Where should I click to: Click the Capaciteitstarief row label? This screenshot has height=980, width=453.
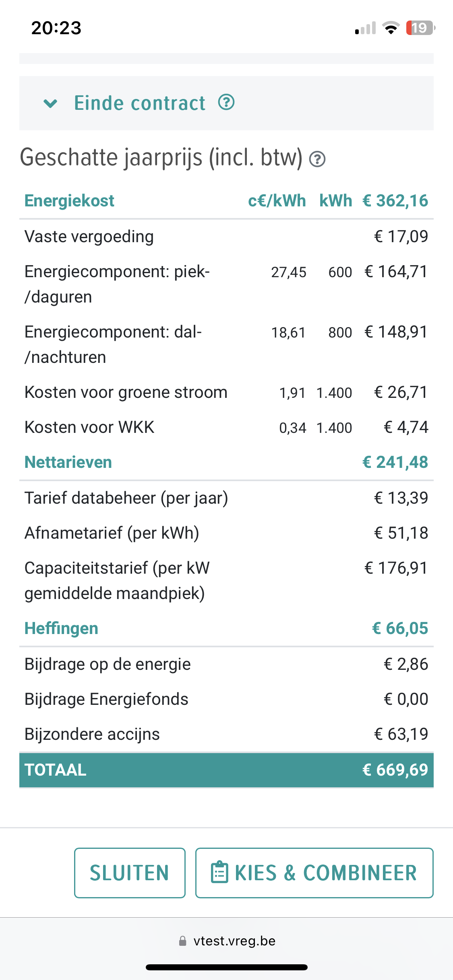tap(117, 581)
